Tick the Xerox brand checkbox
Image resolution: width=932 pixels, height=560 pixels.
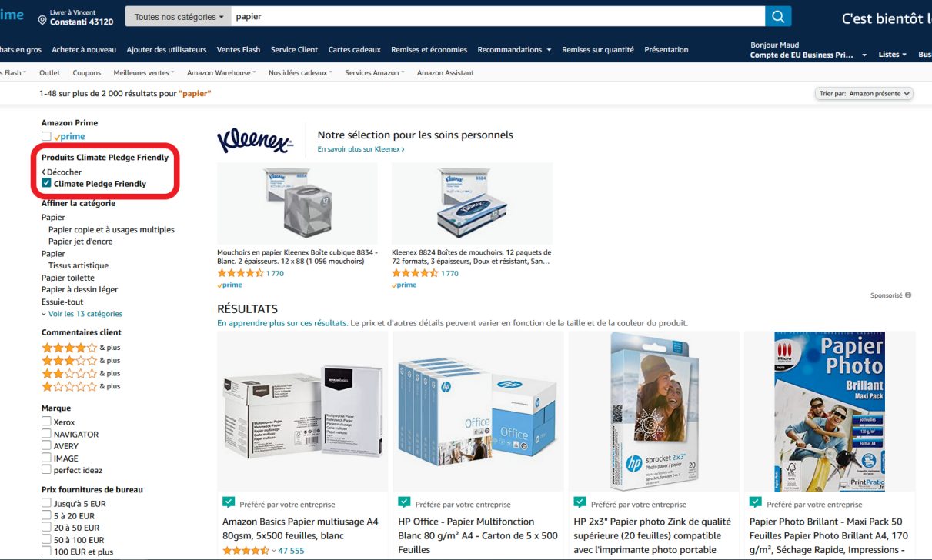[46, 422]
